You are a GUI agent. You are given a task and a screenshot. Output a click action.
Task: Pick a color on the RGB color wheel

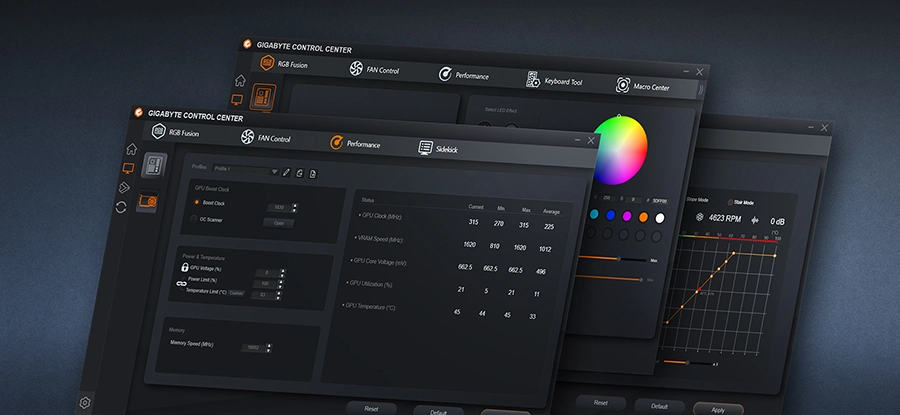(x=619, y=149)
